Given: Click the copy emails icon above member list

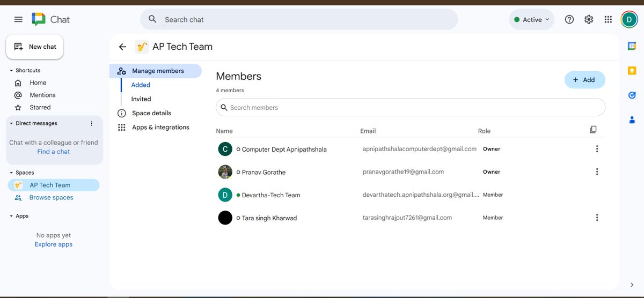Looking at the screenshot, I should (x=593, y=130).
